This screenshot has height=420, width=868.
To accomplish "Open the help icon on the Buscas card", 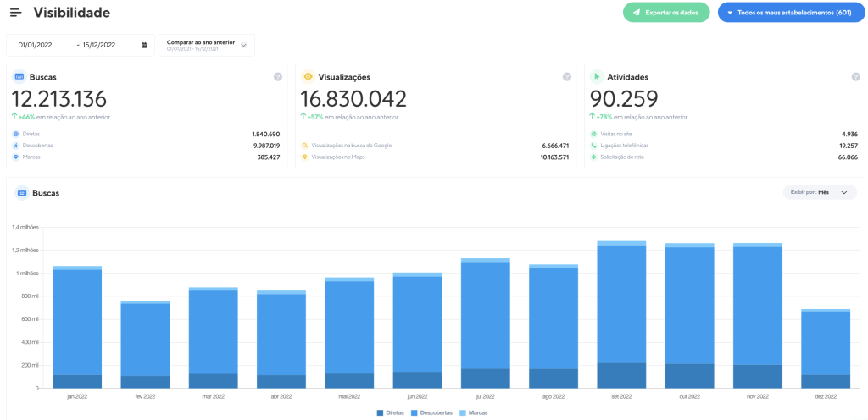I will [278, 77].
